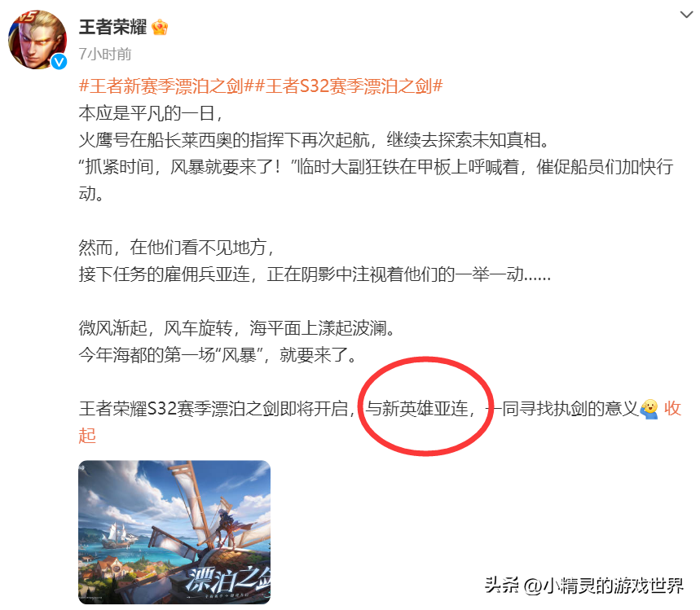The image size is (700, 610).
Task: Open the 王者荣耀 username link
Action: [x=112, y=27]
